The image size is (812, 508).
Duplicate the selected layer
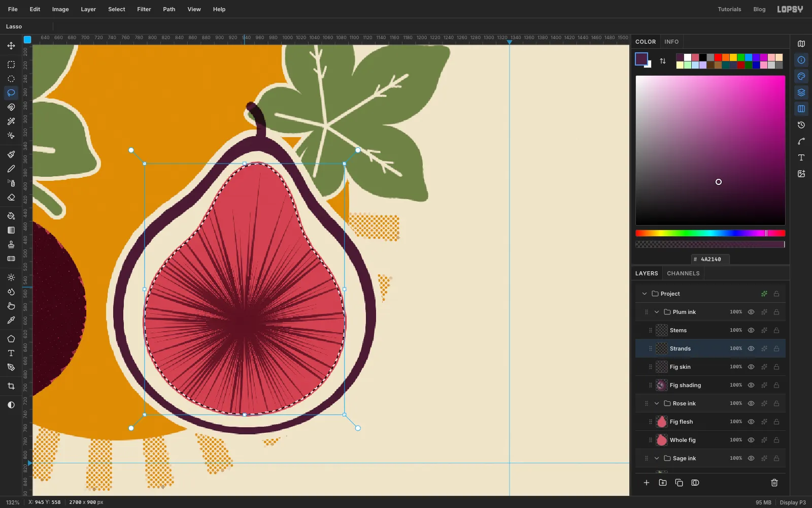pos(679,483)
